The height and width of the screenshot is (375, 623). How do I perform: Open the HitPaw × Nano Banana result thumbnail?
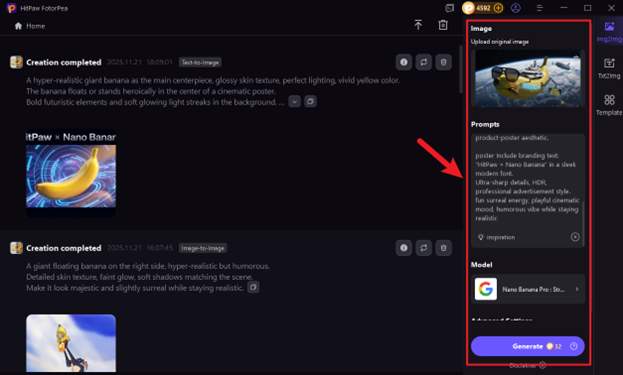(x=71, y=173)
